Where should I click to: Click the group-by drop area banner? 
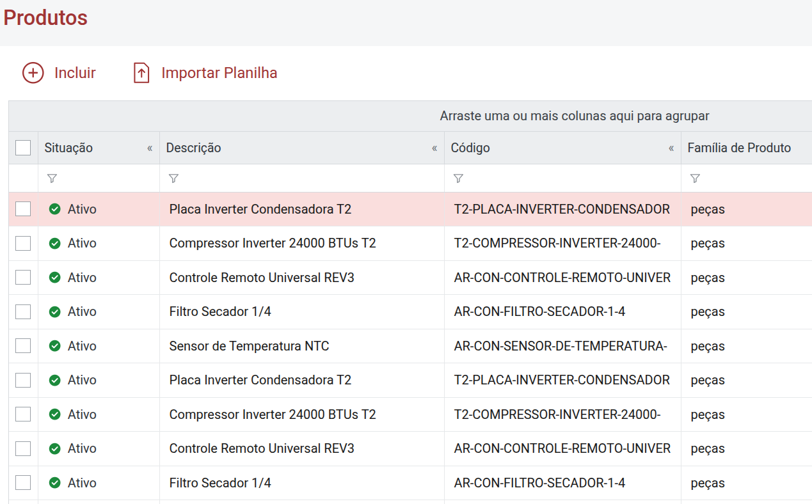[410, 116]
